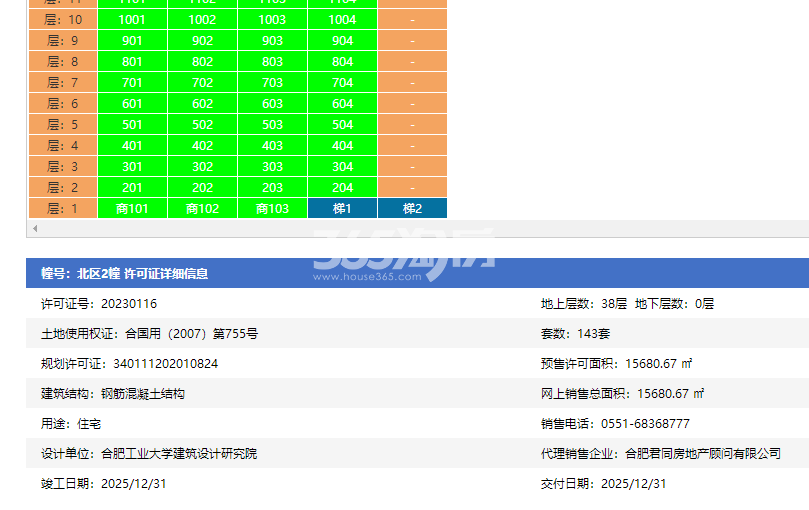
Task: Click 竣工日期 2025/12/31 value
Action: pos(134,484)
